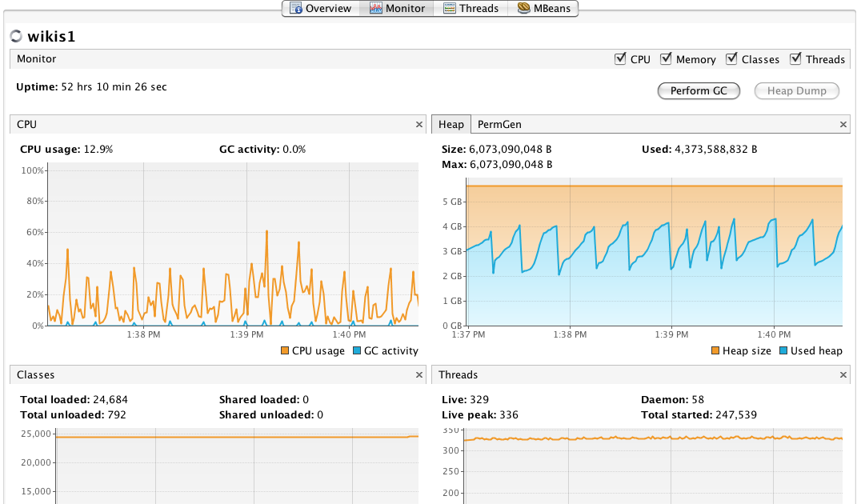Close the CPU panel
Viewport: 861px width, 504px height.
click(x=418, y=124)
